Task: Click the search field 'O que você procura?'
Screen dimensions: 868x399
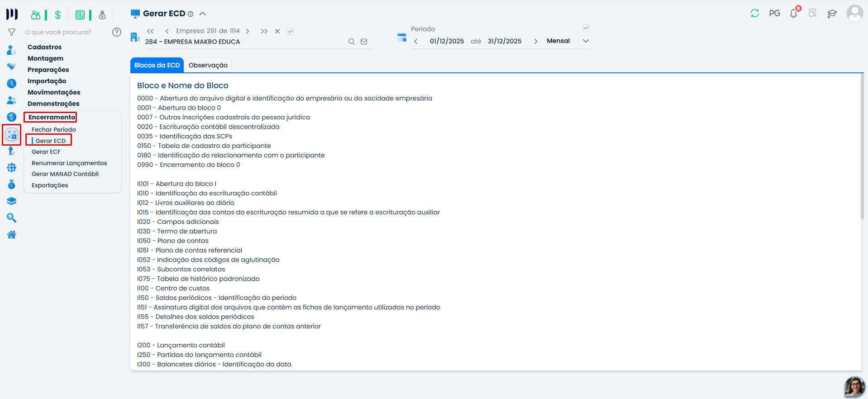Action: click(66, 32)
